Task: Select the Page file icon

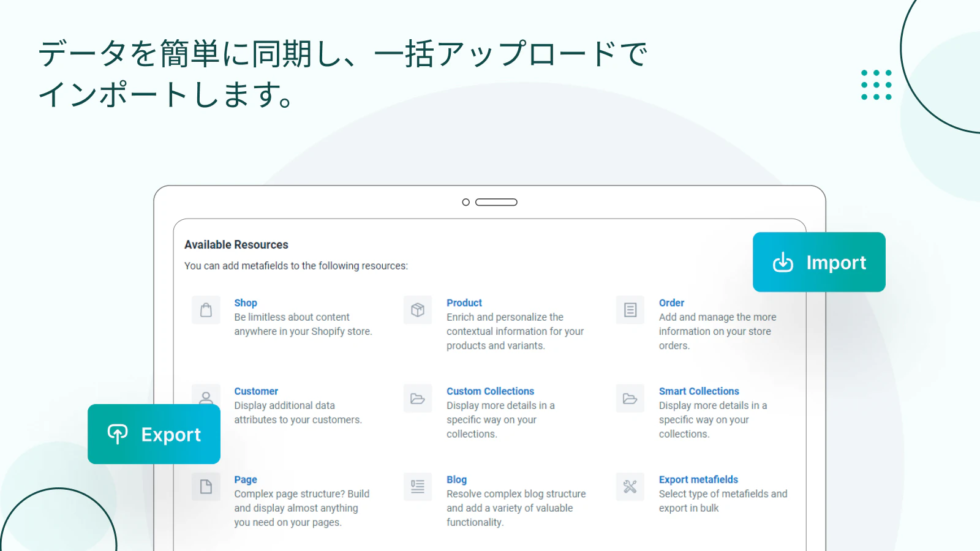Action: click(x=206, y=487)
